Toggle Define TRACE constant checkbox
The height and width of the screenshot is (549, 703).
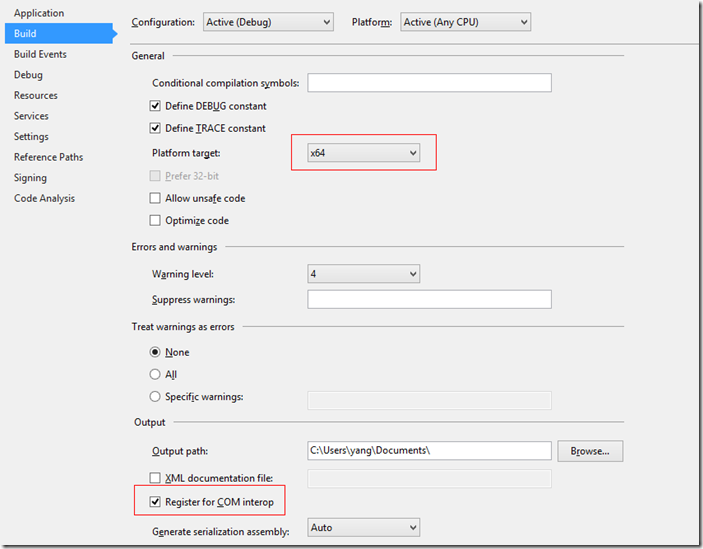coord(155,129)
